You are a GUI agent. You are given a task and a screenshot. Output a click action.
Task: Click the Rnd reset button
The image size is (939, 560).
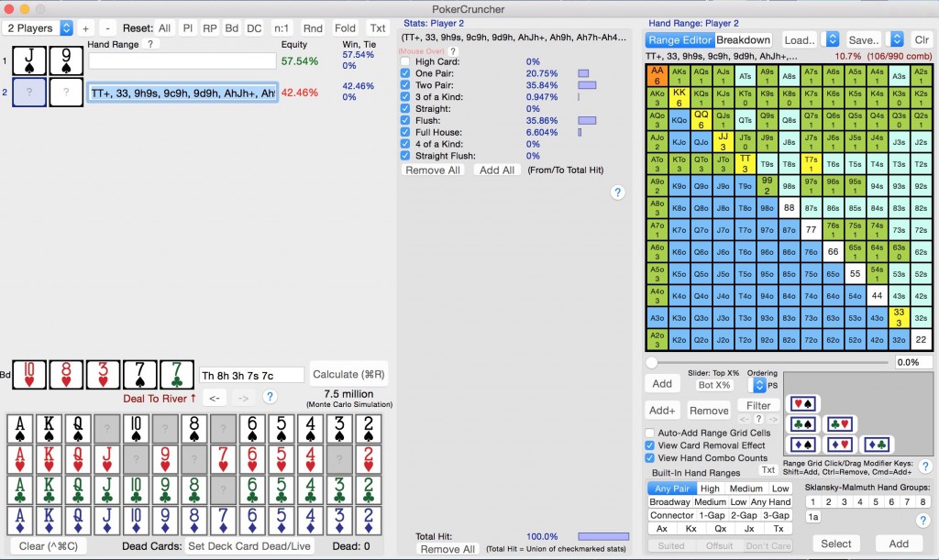313,28
